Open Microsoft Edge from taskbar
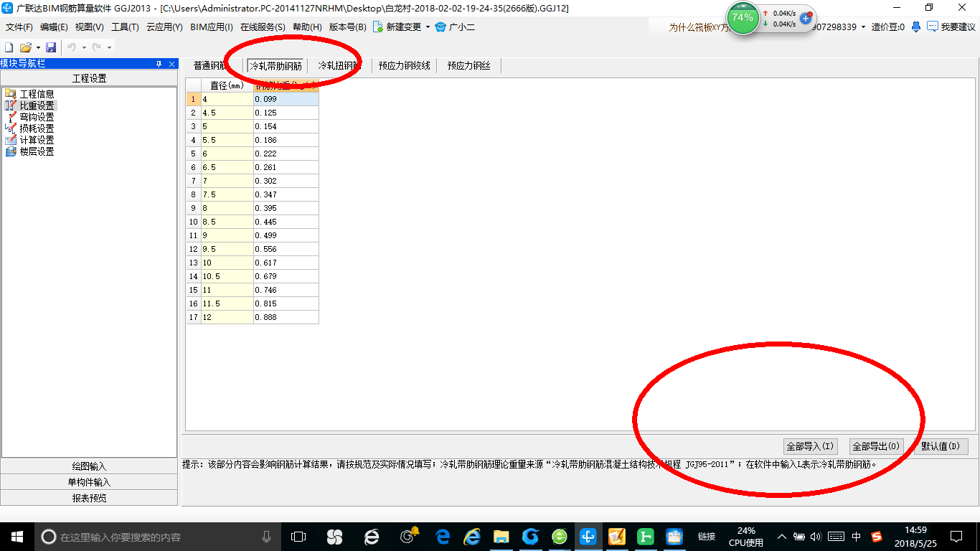 pyautogui.click(x=443, y=537)
